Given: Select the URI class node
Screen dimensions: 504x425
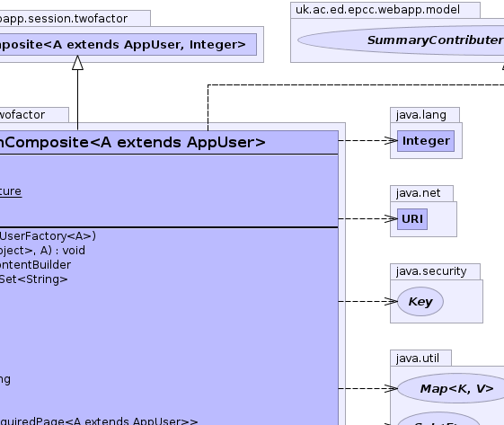Looking at the screenshot, I should (x=412, y=219).
